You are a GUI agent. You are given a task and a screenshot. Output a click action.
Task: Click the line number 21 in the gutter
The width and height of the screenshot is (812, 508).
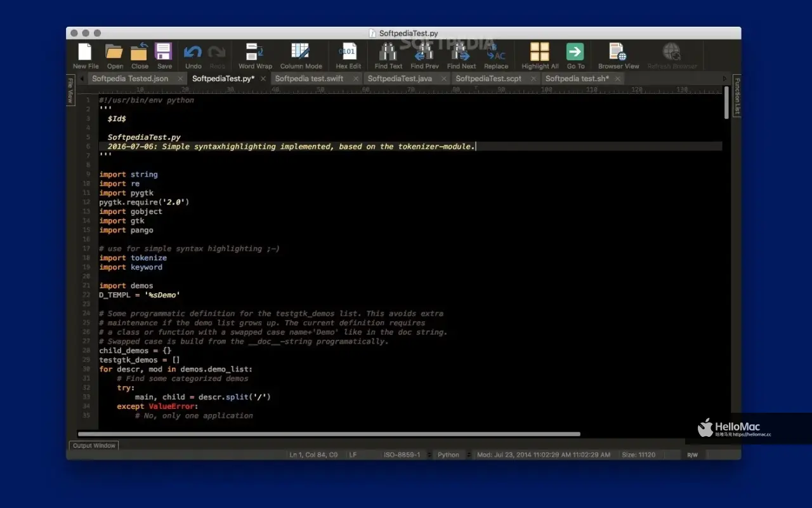tap(86, 286)
